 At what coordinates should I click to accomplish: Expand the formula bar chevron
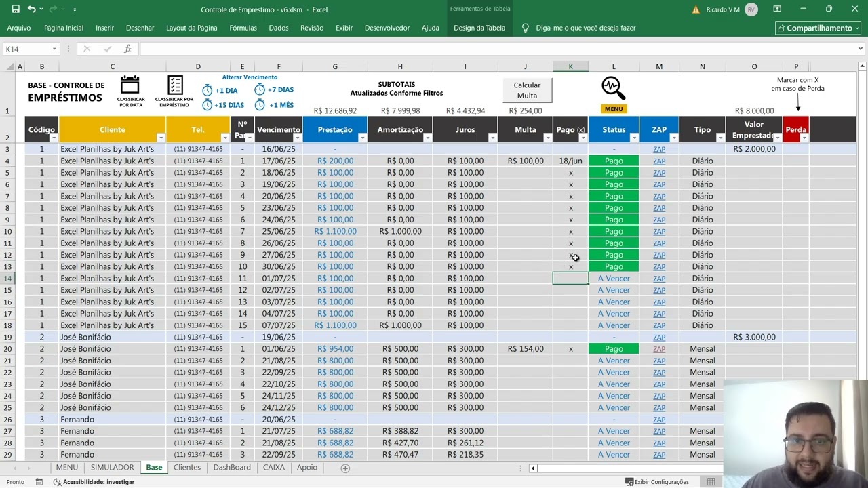860,49
